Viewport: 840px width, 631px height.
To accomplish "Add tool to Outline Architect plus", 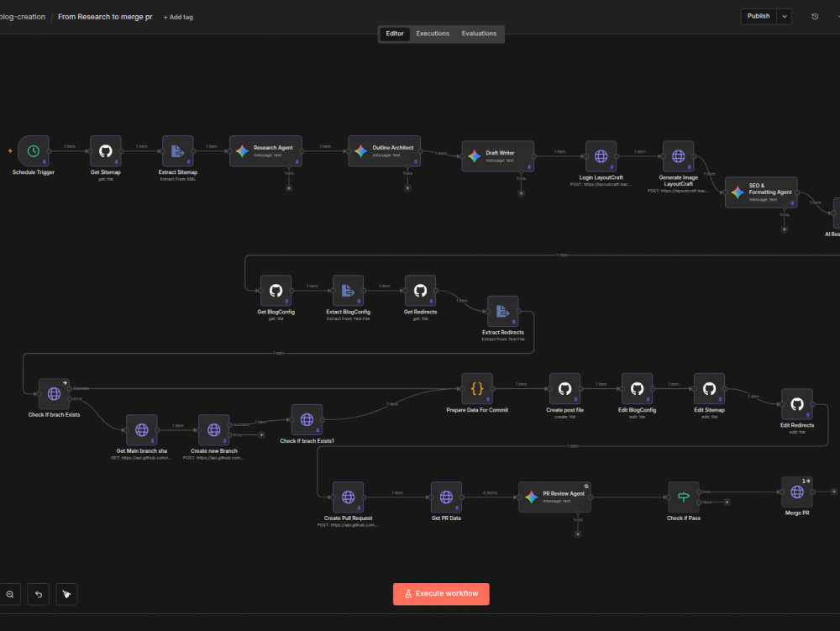I will point(407,188).
